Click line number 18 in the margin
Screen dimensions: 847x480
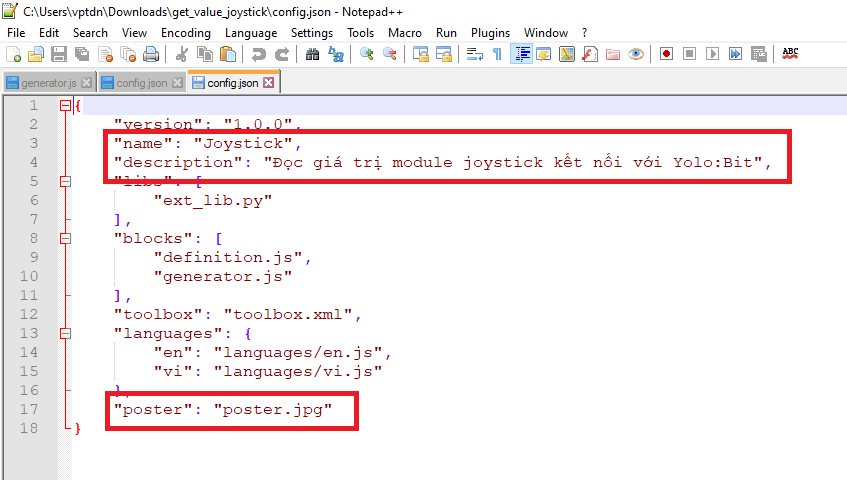coord(29,428)
